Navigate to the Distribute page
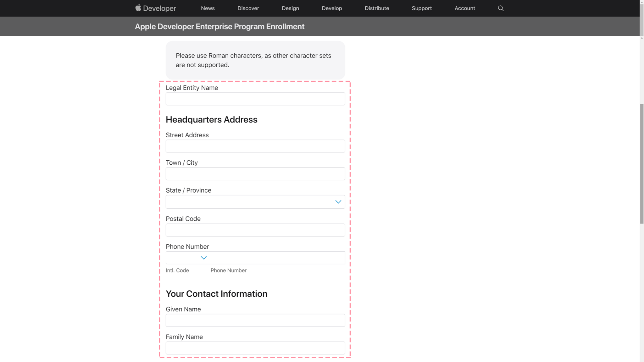644x362 pixels. tap(377, 8)
